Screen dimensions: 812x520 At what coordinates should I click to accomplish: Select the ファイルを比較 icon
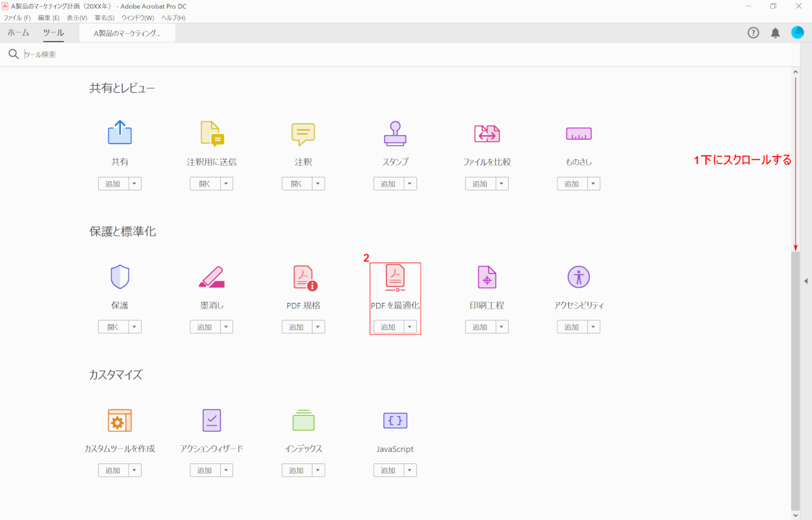point(487,134)
